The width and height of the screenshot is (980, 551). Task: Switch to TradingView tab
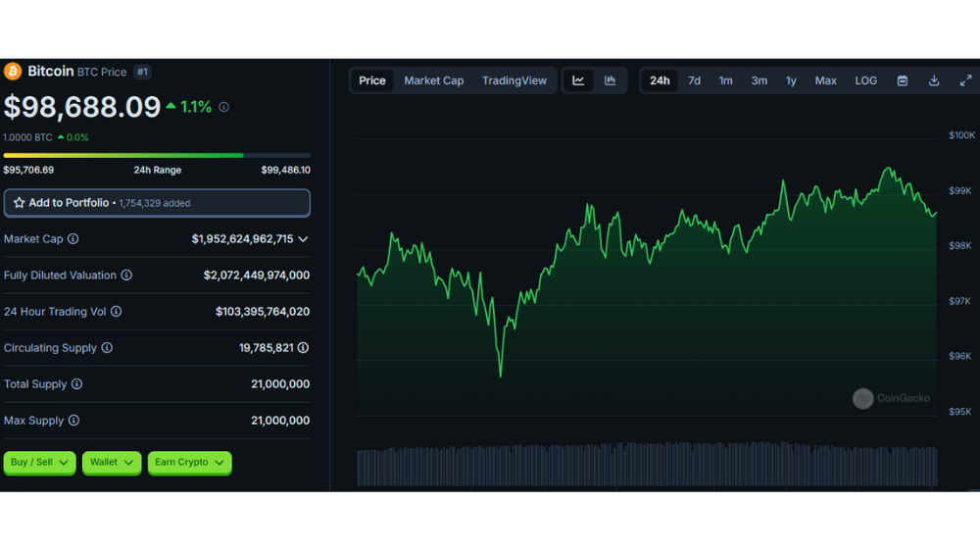514,80
